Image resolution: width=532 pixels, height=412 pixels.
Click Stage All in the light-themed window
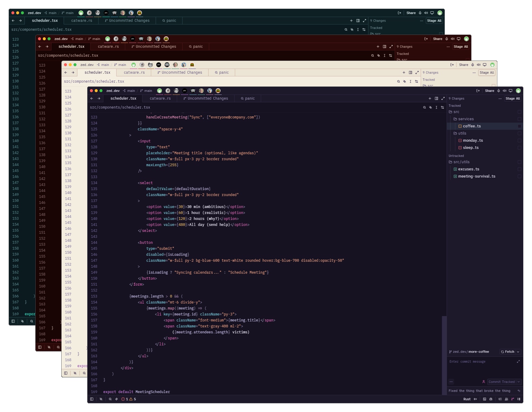(487, 73)
